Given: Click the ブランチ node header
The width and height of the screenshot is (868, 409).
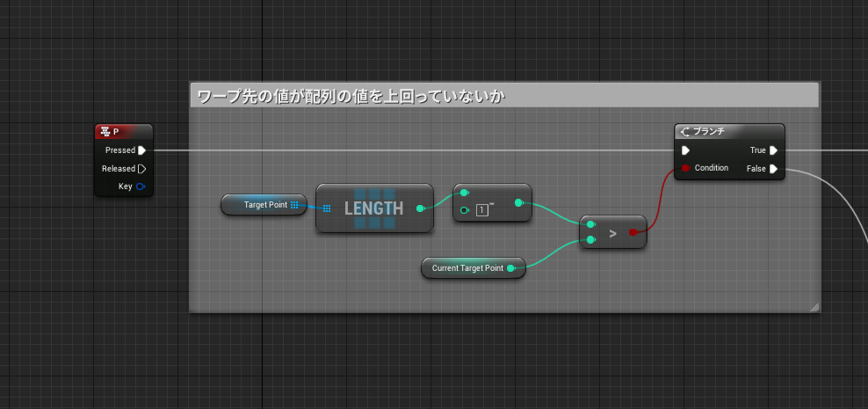Looking at the screenshot, I should coord(729,132).
